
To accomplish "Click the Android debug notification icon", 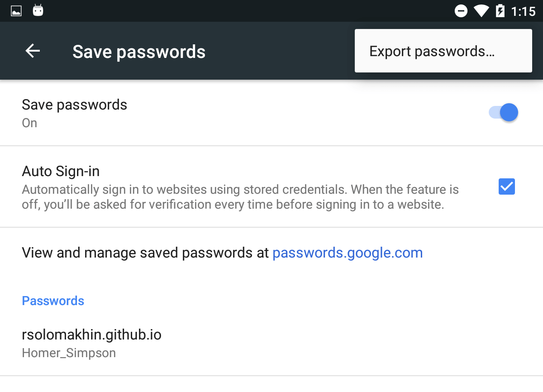I will (38, 10).
